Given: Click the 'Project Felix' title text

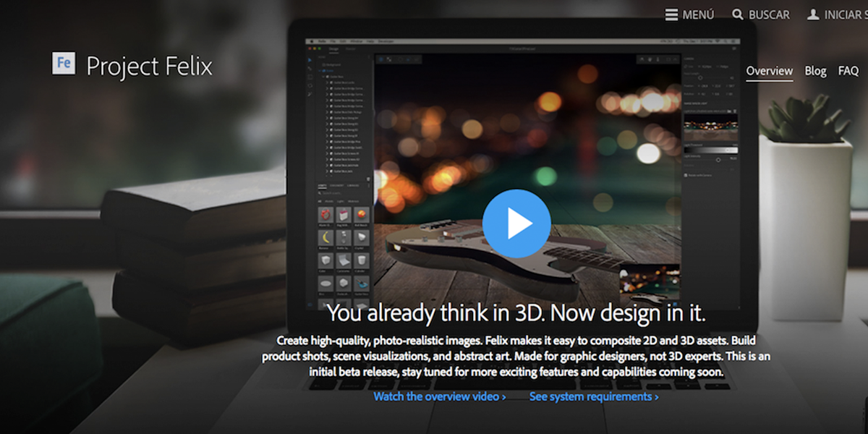Looking at the screenshot, I should coord(149,67).
